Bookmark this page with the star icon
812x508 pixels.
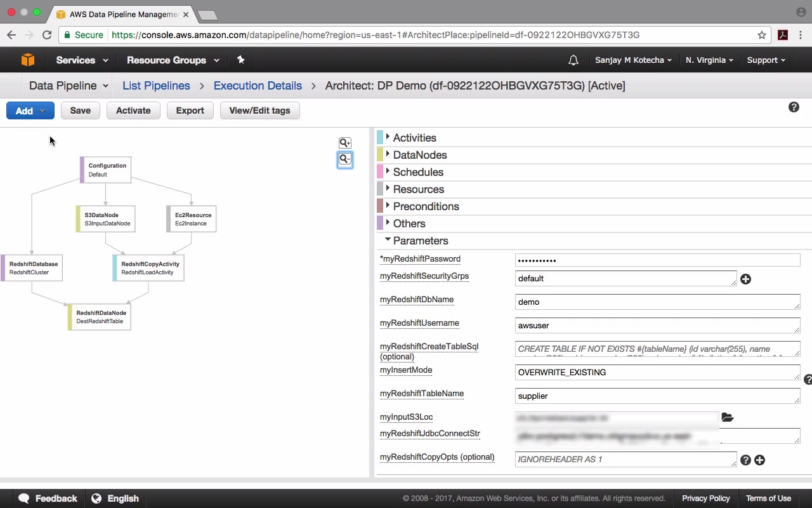pyautogui.click(x=762, y=35)
